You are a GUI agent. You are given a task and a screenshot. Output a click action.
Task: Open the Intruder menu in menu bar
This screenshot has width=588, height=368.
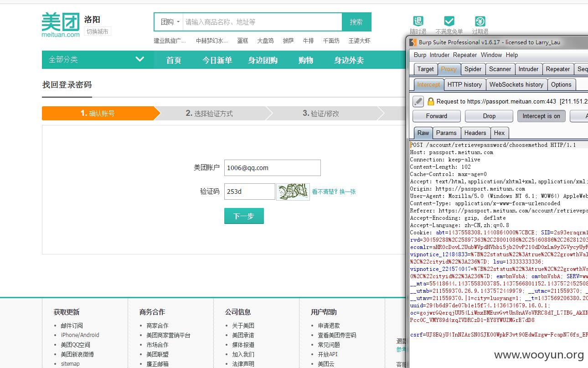click(x=439, y=55)
